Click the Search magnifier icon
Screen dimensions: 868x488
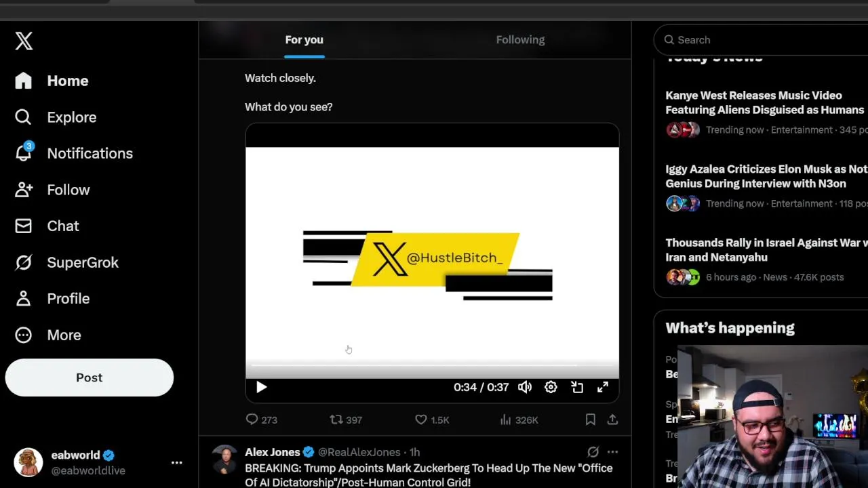(x=669, y=40)
